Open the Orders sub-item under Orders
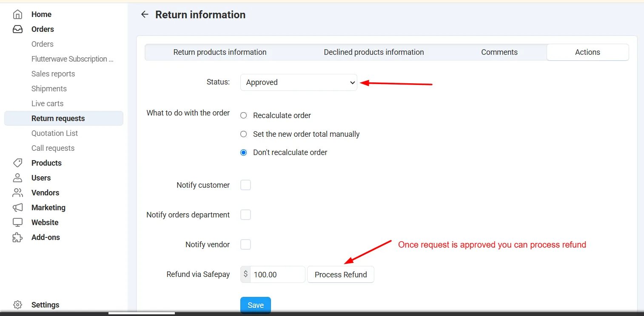The width and height of the screenshot is (644, 316). pos(43,44)
